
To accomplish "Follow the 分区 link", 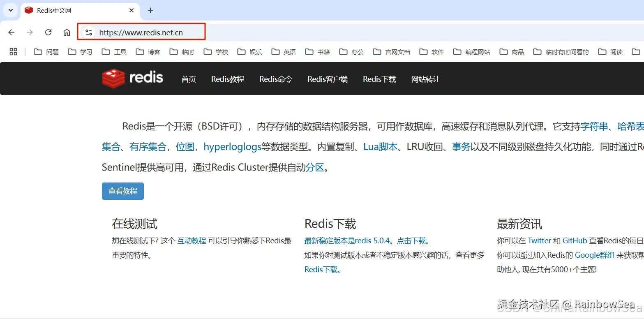I will tap(315, 167).
